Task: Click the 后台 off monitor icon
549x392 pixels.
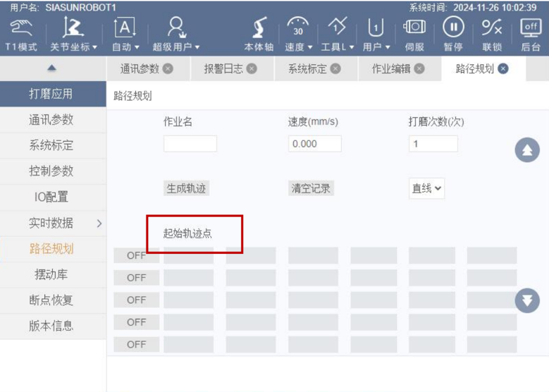Action: tap(530, 28)
